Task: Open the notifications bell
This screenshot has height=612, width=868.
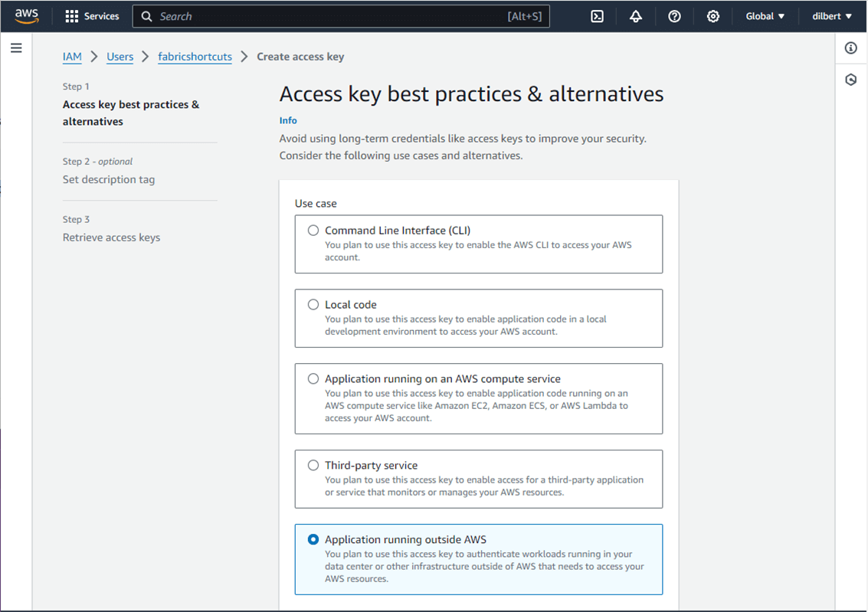Action: [x=636, y=16]
